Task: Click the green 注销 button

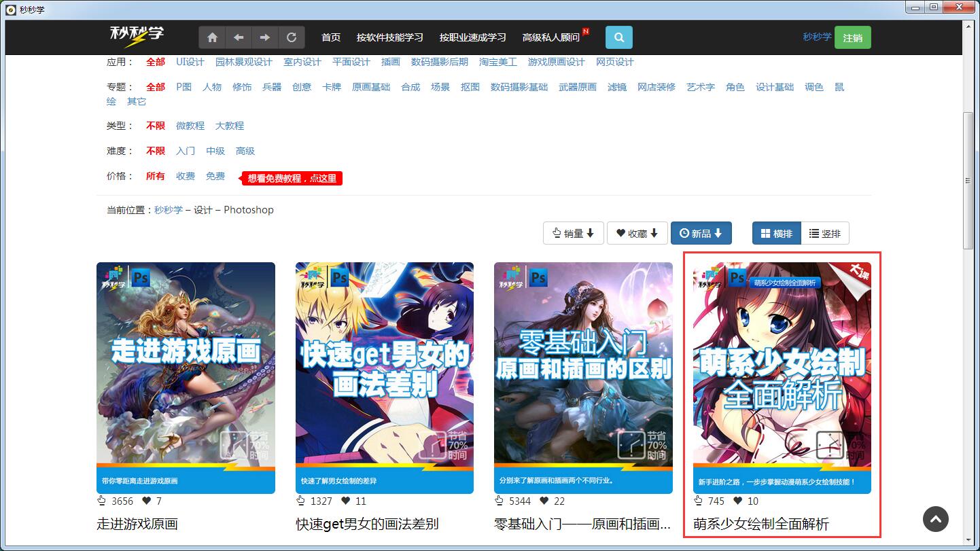Action: point(853,38)
